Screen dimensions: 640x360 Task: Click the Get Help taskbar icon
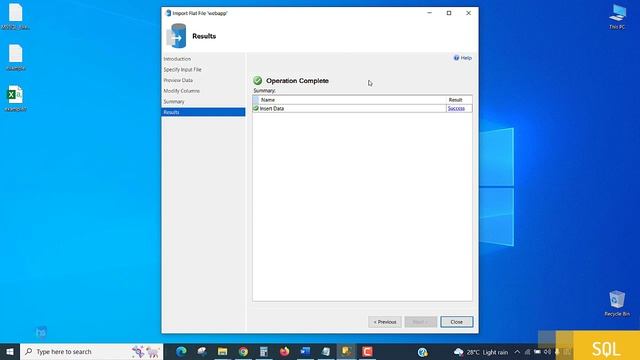[x=422, y=351]
